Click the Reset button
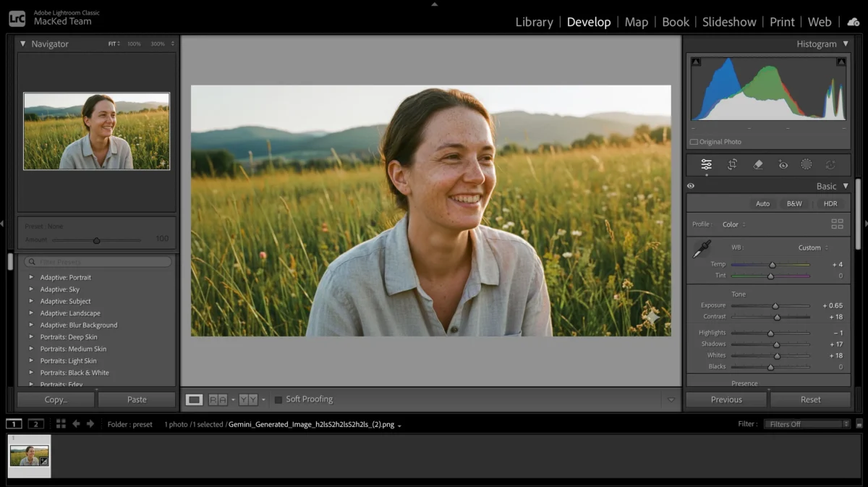Screen dimensions: 868x487 [x=809, y=399]
